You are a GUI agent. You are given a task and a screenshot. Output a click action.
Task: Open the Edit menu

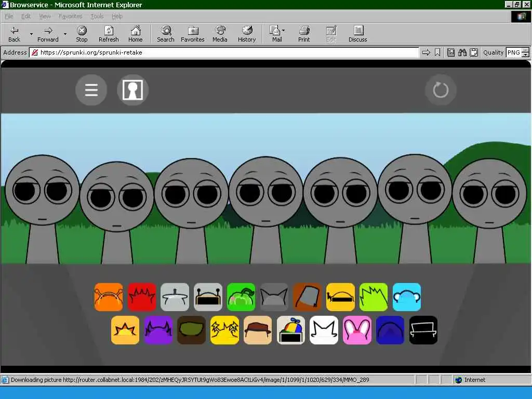tap(26, 16)
